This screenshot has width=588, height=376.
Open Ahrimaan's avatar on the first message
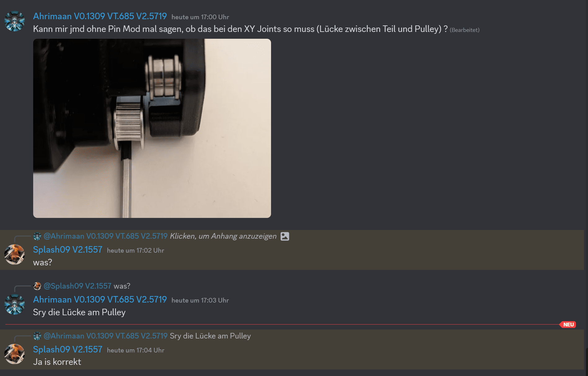tap(15, 21)
